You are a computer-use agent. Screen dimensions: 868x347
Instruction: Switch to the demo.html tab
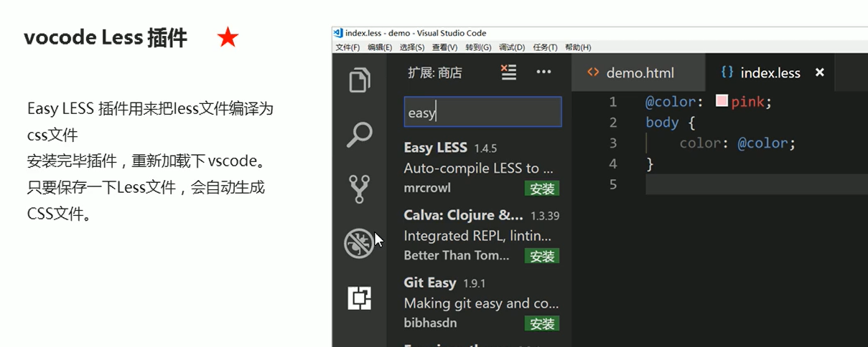pos(638,72)
